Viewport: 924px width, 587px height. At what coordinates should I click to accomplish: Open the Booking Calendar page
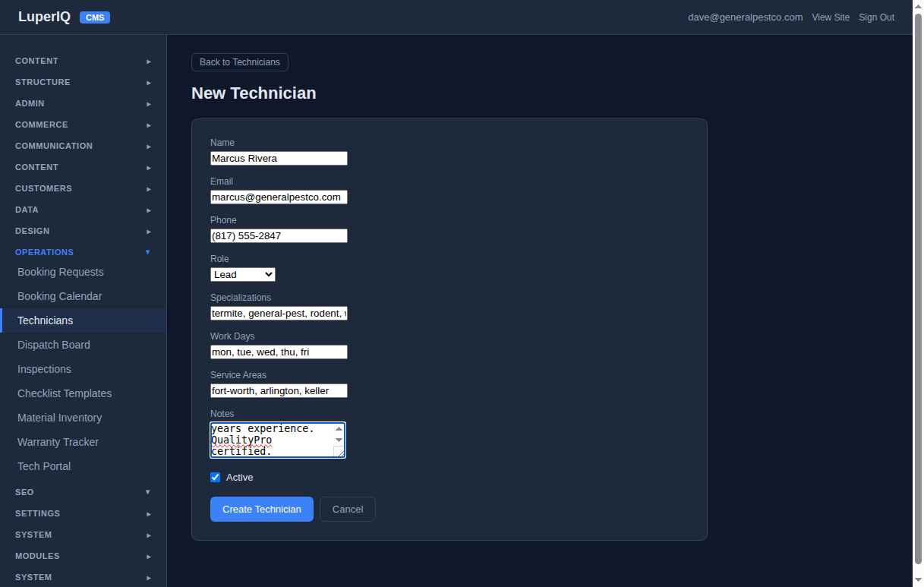[60, 296]
